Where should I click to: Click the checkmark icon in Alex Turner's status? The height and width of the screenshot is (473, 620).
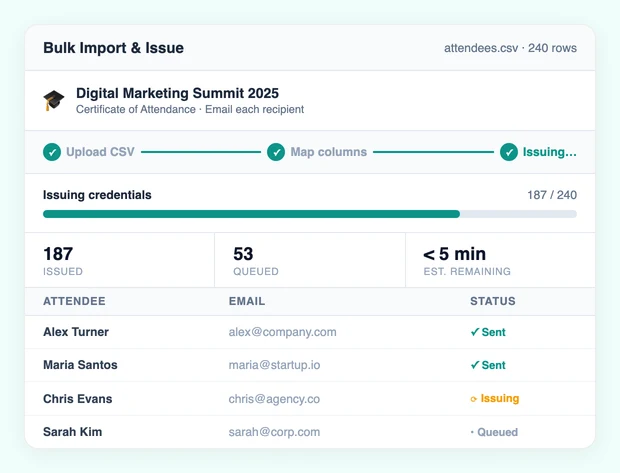475,332
